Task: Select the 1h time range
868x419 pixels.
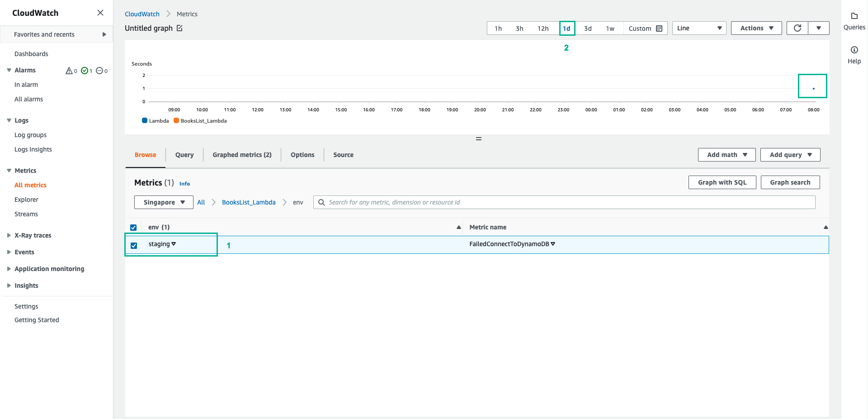Action: 498,29
